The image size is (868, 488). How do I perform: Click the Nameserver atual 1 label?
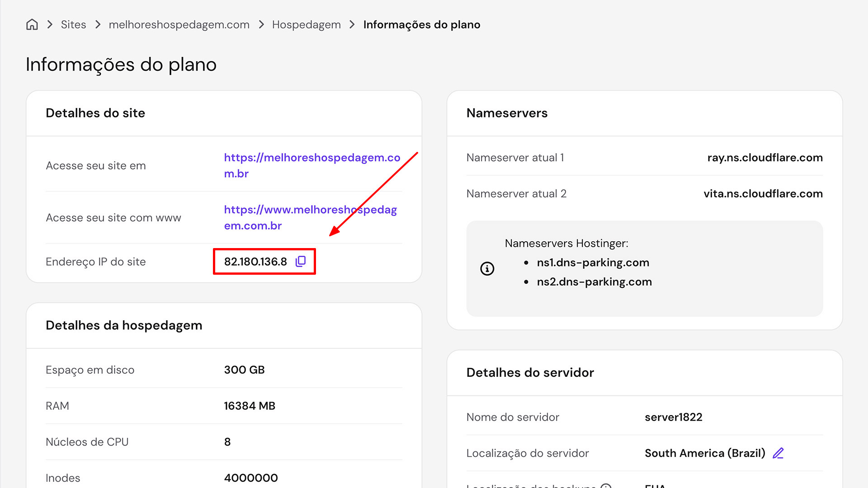515,158
